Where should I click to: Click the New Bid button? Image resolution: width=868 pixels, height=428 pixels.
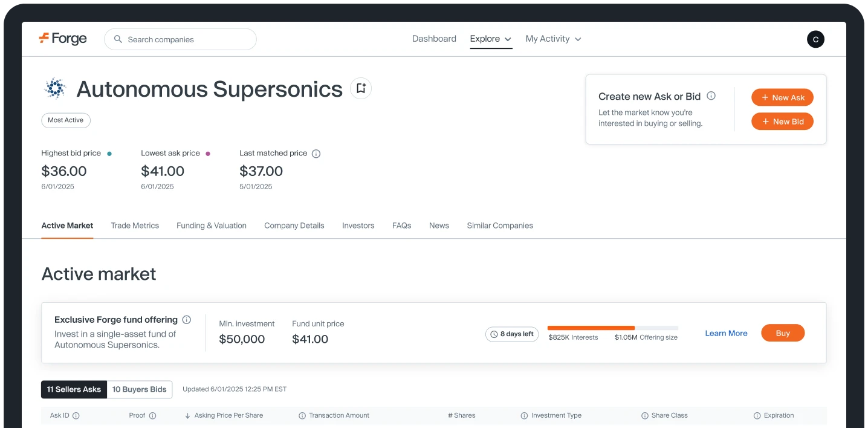[782, 122]
